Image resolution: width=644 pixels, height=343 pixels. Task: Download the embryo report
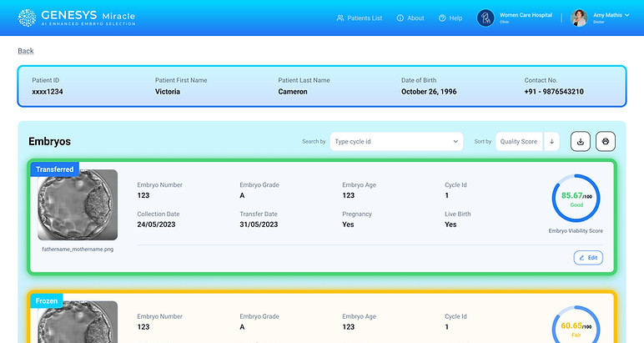point(581,141)
